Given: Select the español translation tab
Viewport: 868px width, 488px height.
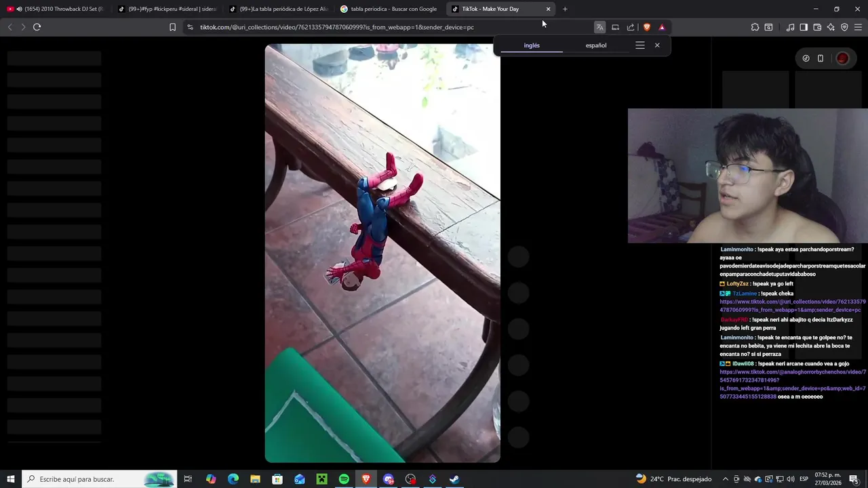Looking at the screenshot, I should pos(596,45).
